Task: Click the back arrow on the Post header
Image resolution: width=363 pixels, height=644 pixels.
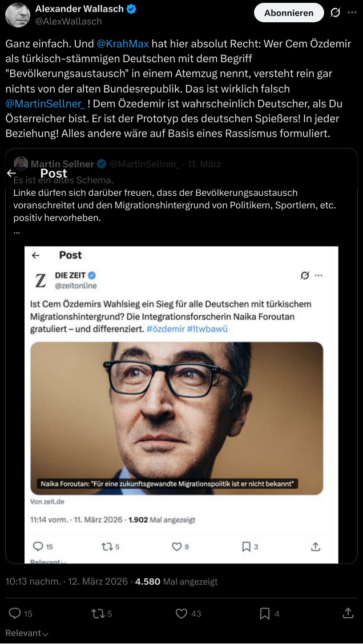Action: point(12,172)
